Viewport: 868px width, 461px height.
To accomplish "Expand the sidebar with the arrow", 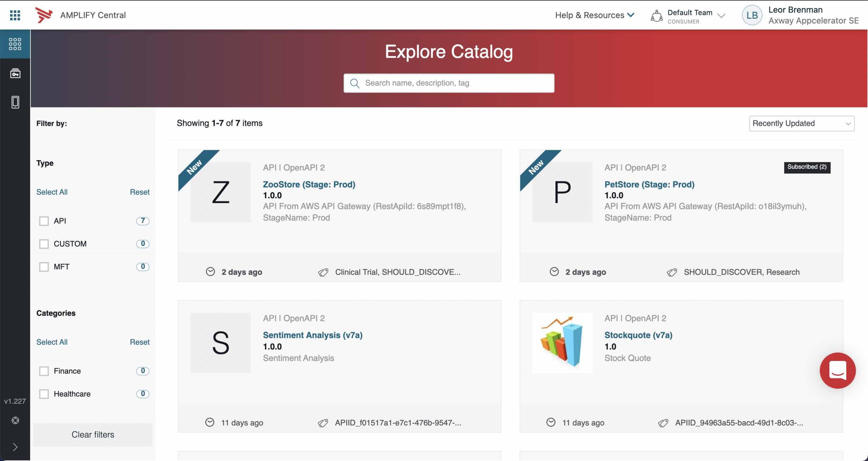I will click(15, 447).
